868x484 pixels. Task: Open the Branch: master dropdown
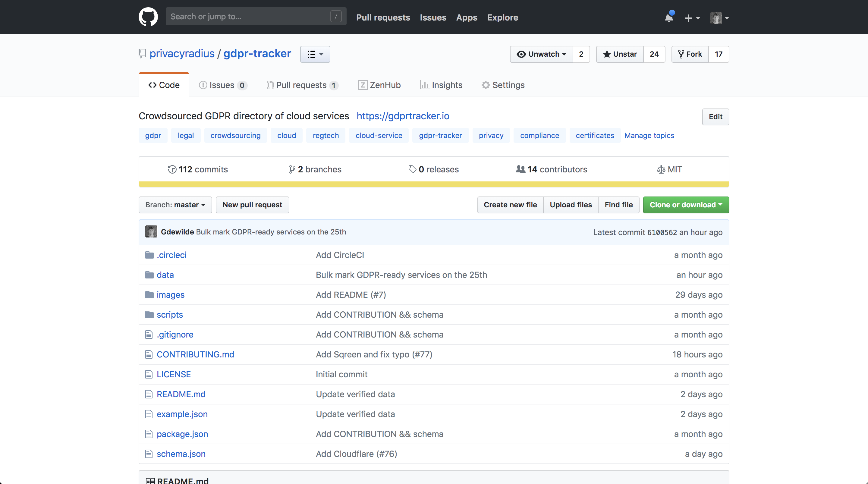pyautogui.click(x=175, y=205)
